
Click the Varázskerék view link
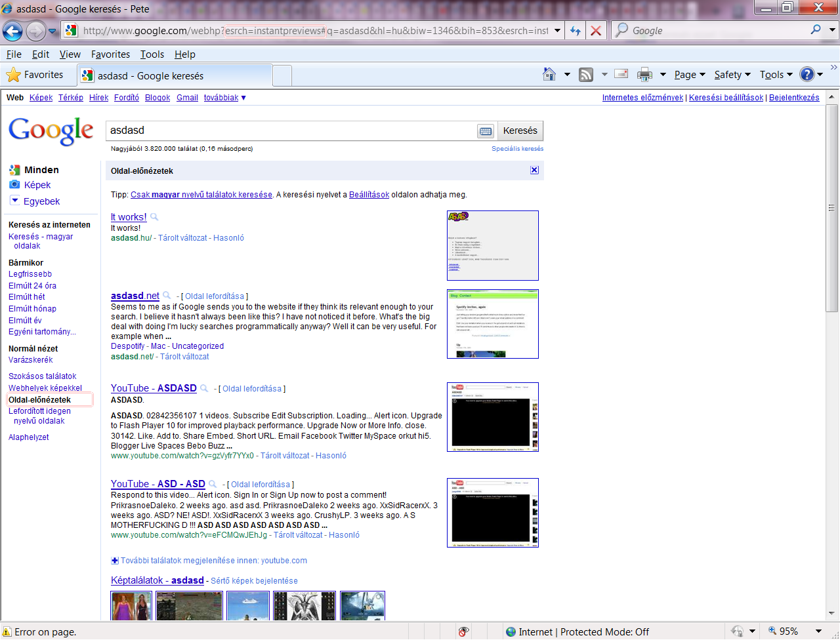point(31,360)
